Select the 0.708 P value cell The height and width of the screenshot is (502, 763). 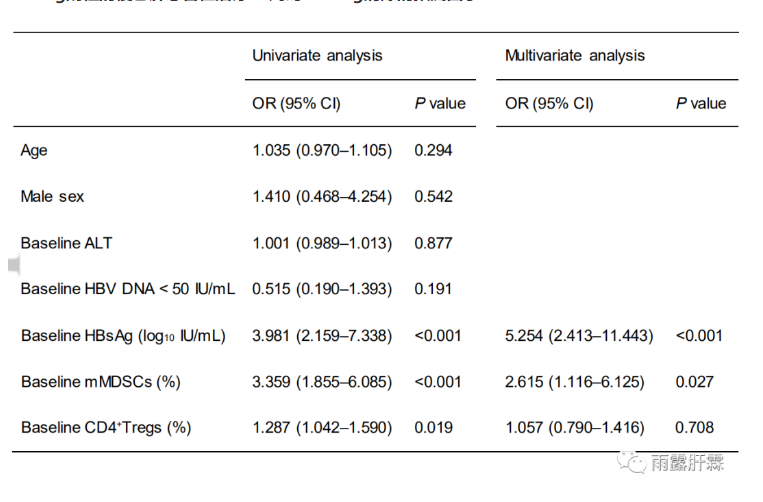(x=695, y=428)
